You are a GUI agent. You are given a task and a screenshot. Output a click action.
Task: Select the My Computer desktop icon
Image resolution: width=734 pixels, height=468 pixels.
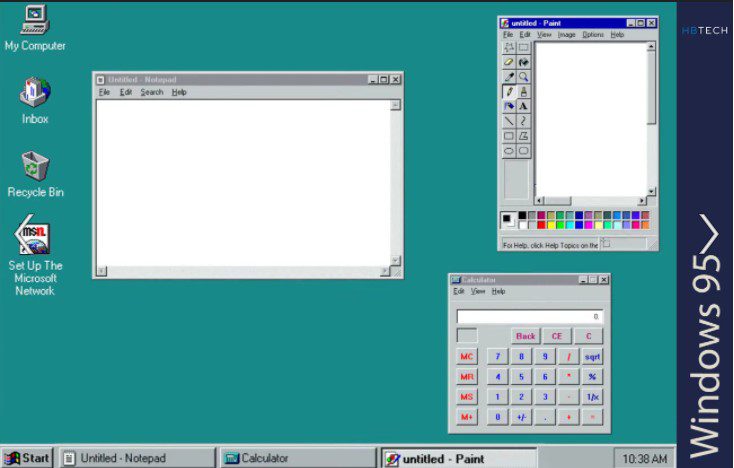pos(35,20)
